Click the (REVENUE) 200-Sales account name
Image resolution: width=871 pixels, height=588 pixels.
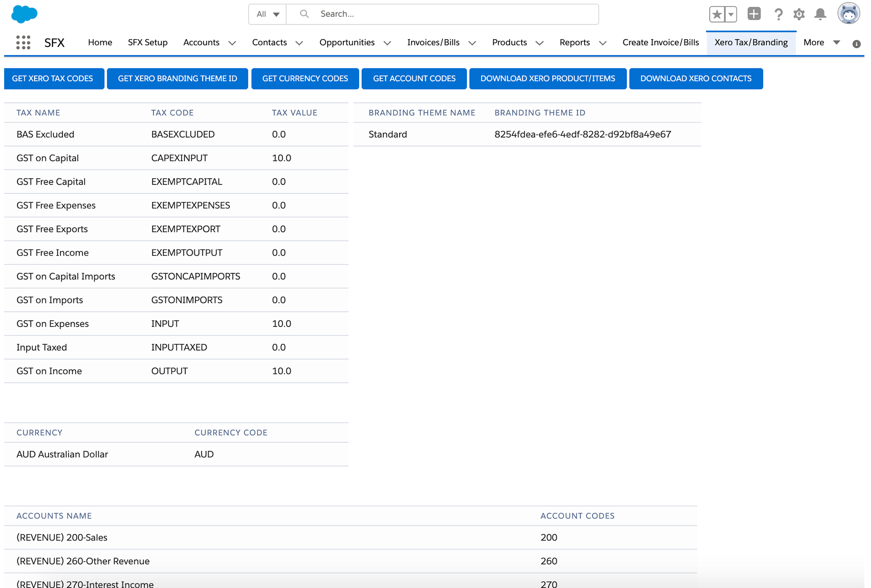pos(62,537)
